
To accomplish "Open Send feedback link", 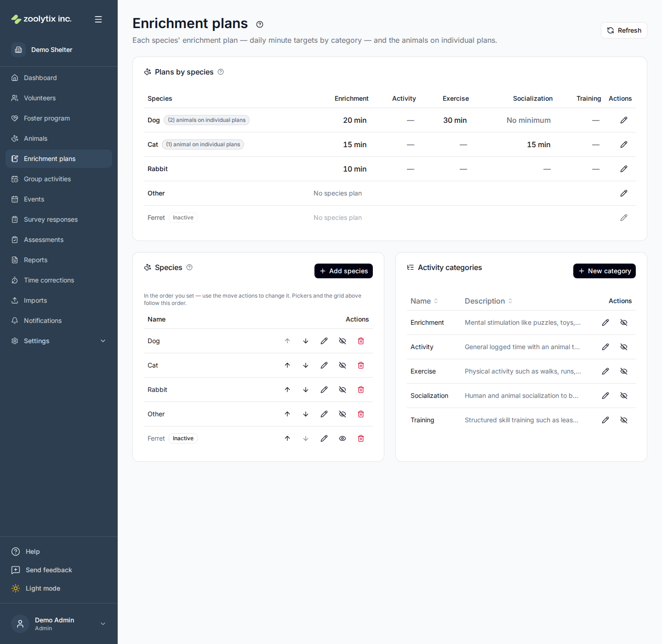I will click(42, 570).
